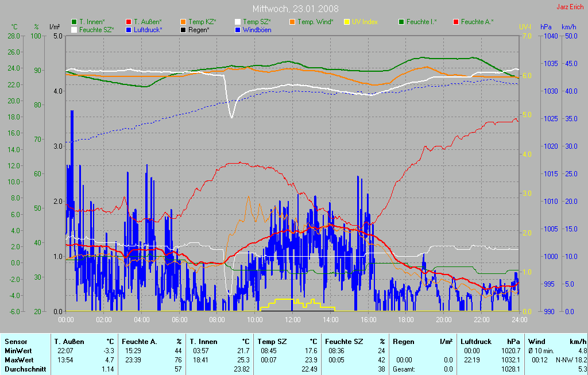Click the green swatch beside T. Innen* legend
Viewport: 588px width, 375px height.
click(x=74, y=22)
